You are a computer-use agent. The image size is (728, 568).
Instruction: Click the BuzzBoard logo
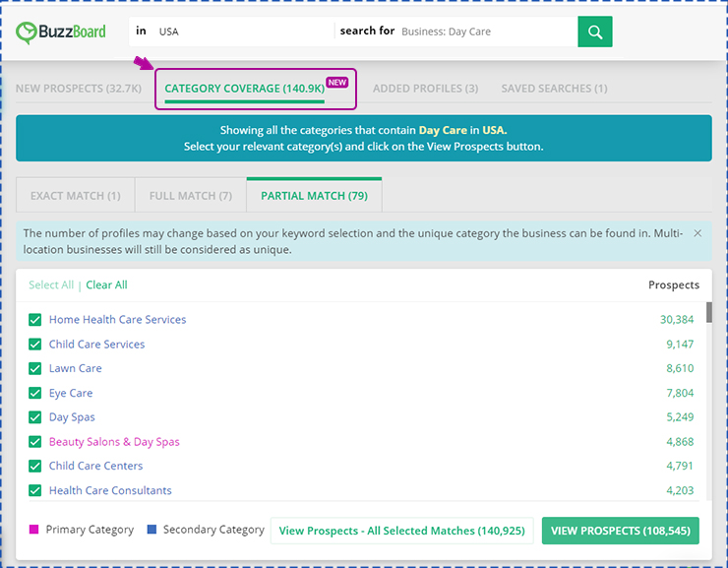point(61,32)
